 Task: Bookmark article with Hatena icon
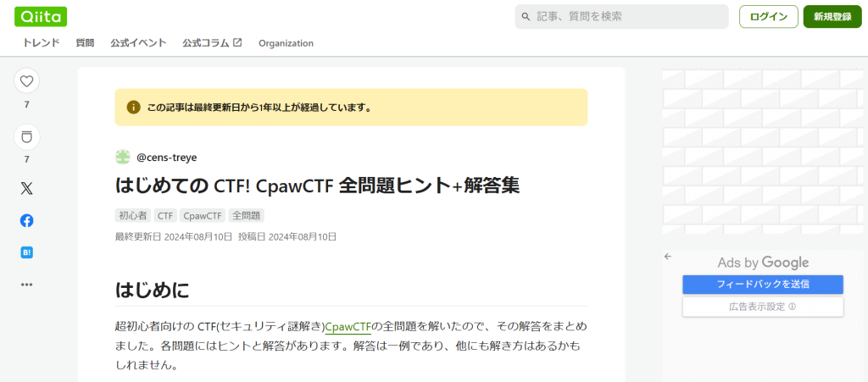coord(27,252)
